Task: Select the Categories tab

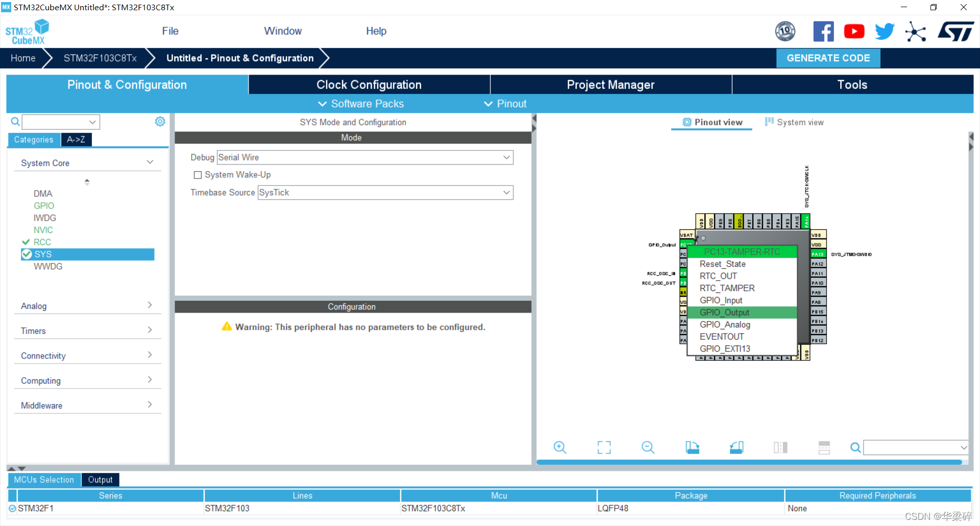Action: click(x=34, y=139)
